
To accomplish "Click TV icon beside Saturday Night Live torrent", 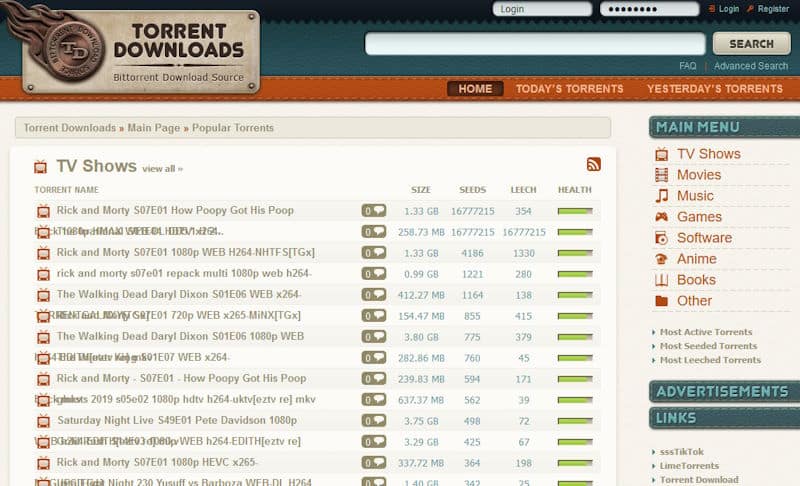I will pyautogui.click(x=43, y=421).
